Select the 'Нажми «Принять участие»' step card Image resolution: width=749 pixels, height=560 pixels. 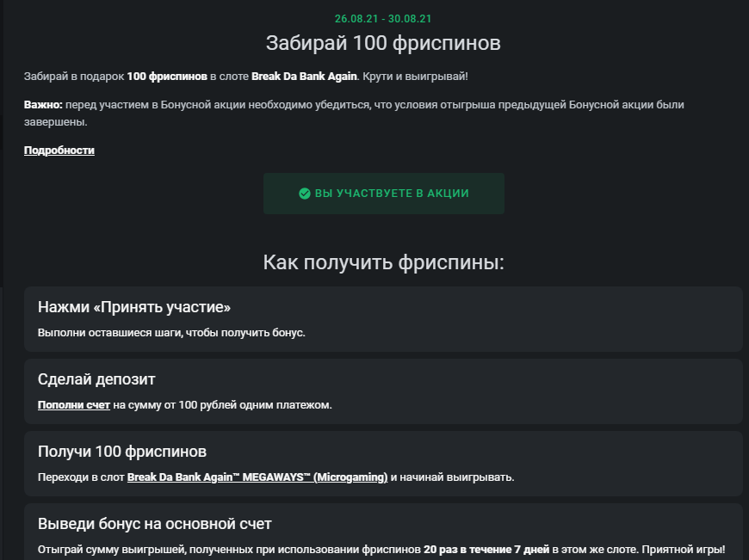pyautogui.click(x=383, y=319)
